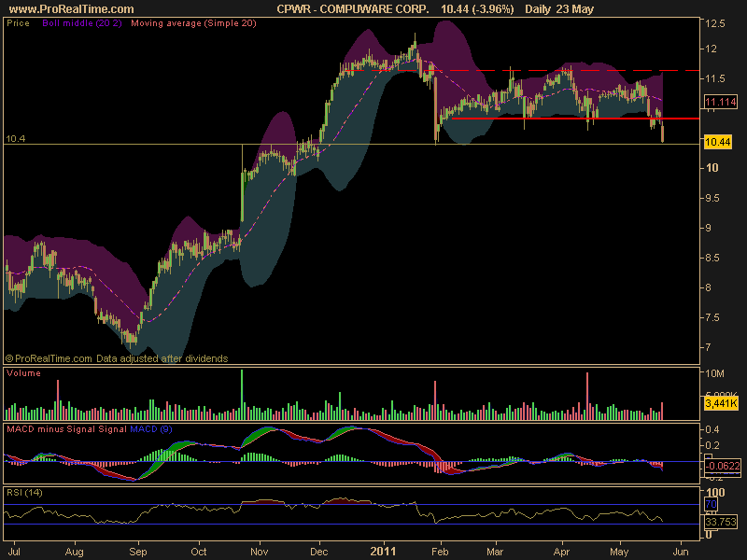Click the blue MACD (9) legend label
The width and height of the screenshot is (747, 560).
151,429
